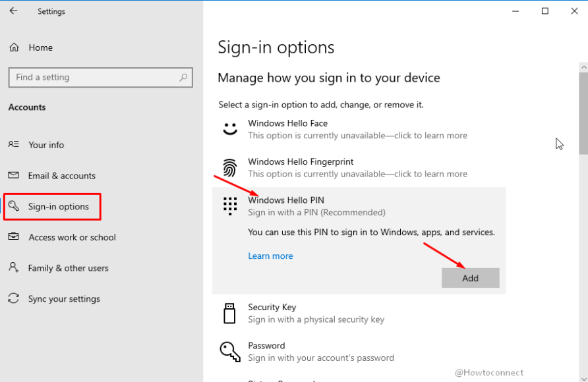Select Sign-in options in the sidebar

61,206
